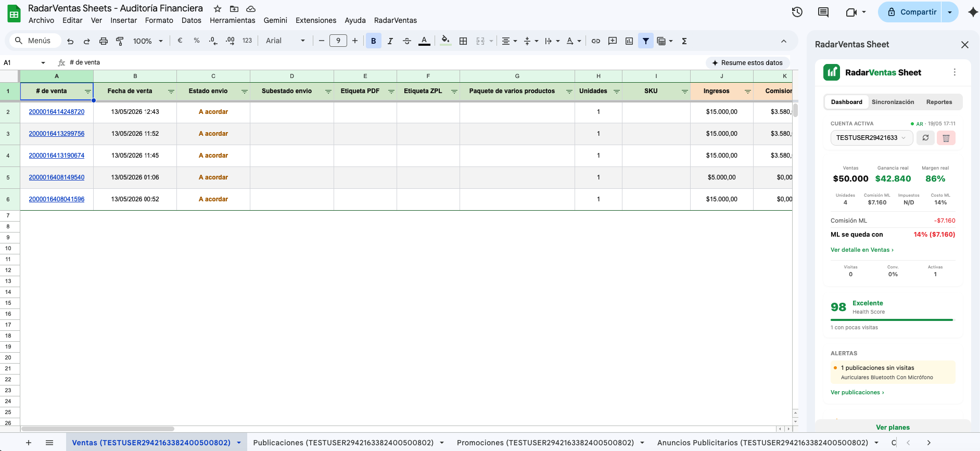Toggle strikethrough formatting
This screenshot has width=980, height=451.
click(407, 41)
